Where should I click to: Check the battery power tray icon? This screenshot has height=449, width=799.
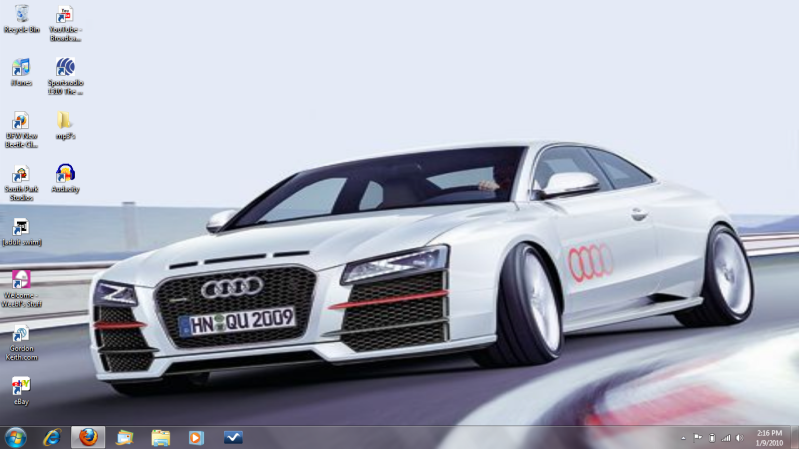[x=712, y=438]
